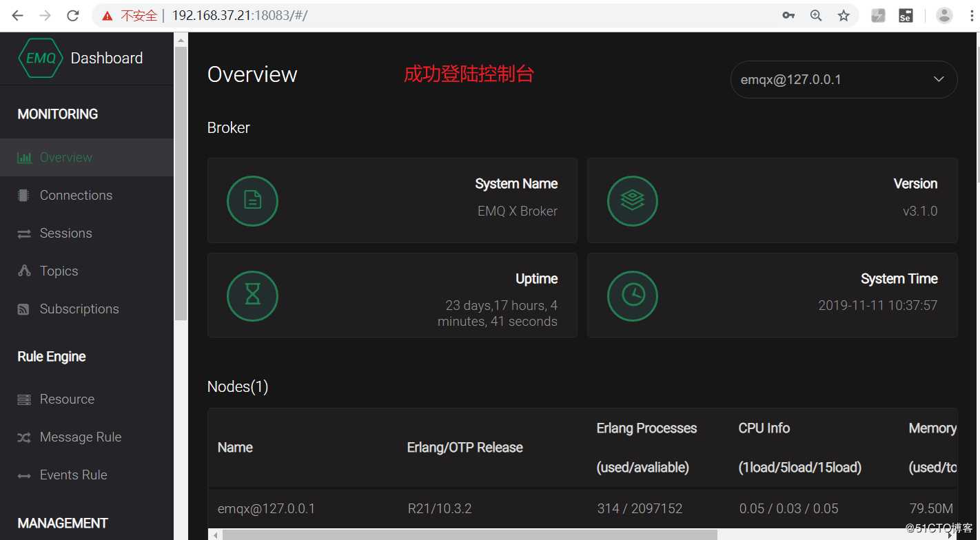Click the scroll-left arrow of nodes table
The height and width of the screenshot is (540, 980).
pos(215,534)
